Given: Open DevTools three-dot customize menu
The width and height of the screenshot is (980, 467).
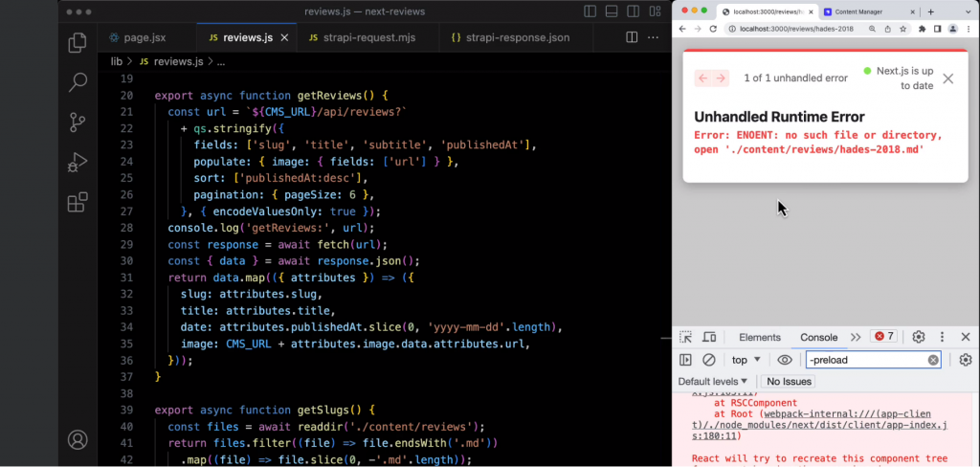Looking at the screenshot, I should coord(942,337).
